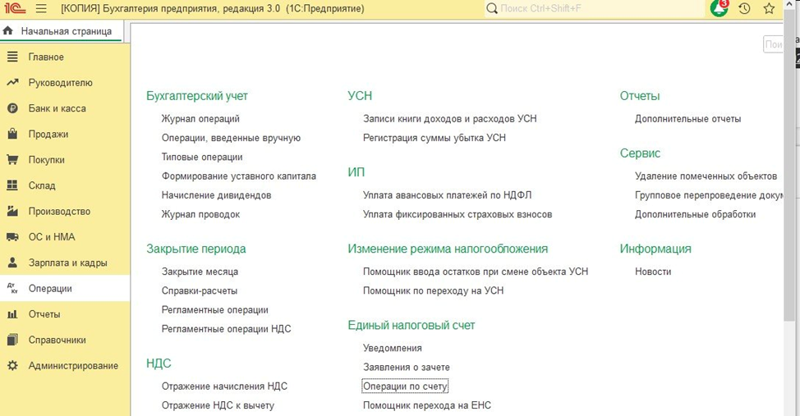
Task: Click the Покупки cart icon
Action: pyautogui.click(x=12, y=159)
